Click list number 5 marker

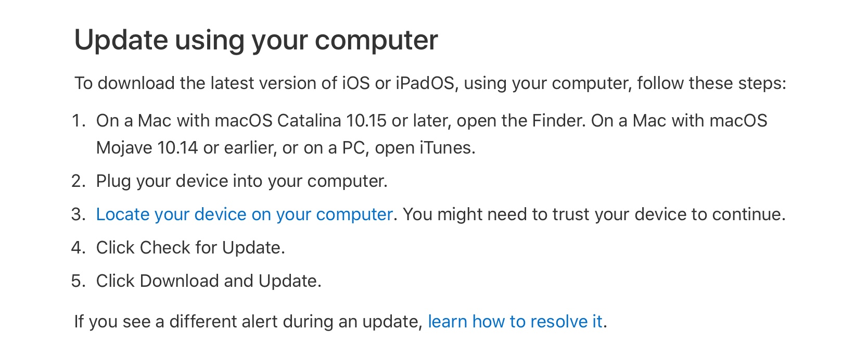(x=78, y=281)
